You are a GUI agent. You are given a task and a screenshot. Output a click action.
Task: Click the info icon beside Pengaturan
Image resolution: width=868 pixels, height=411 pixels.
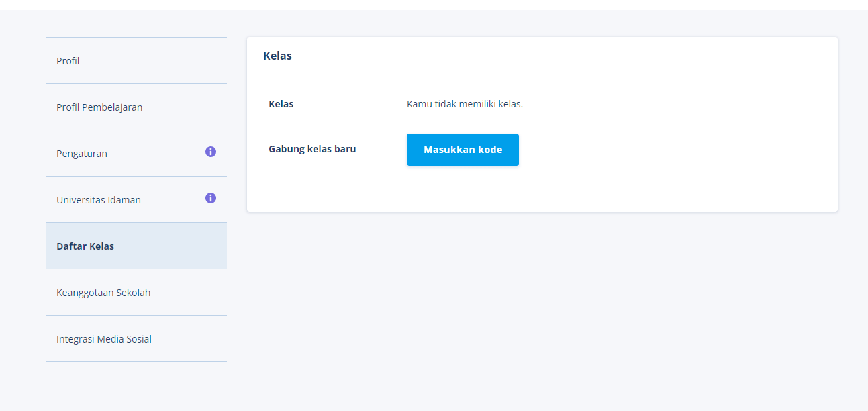coord(211,152)
